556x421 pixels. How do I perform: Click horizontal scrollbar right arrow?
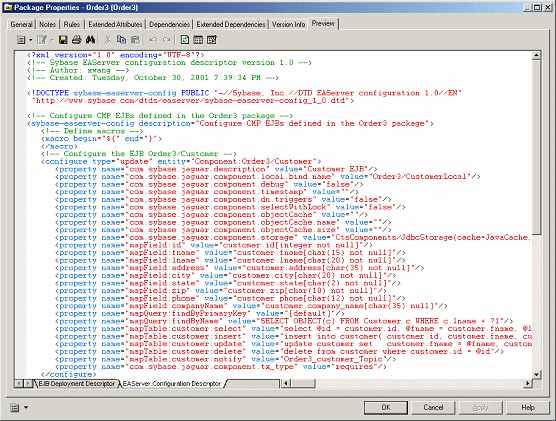click(x=528, y=383)
